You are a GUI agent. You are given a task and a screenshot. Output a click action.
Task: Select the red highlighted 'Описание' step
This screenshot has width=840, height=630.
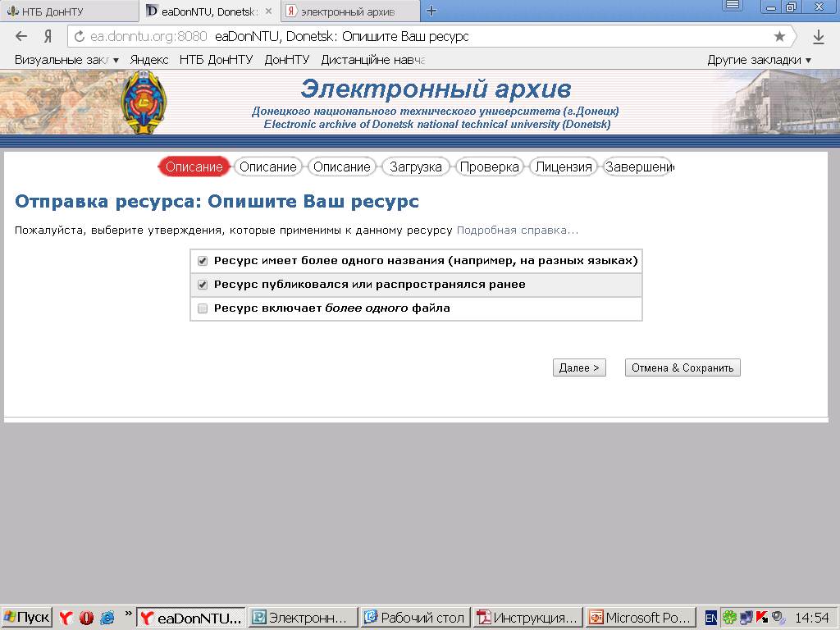click(194, 167)
